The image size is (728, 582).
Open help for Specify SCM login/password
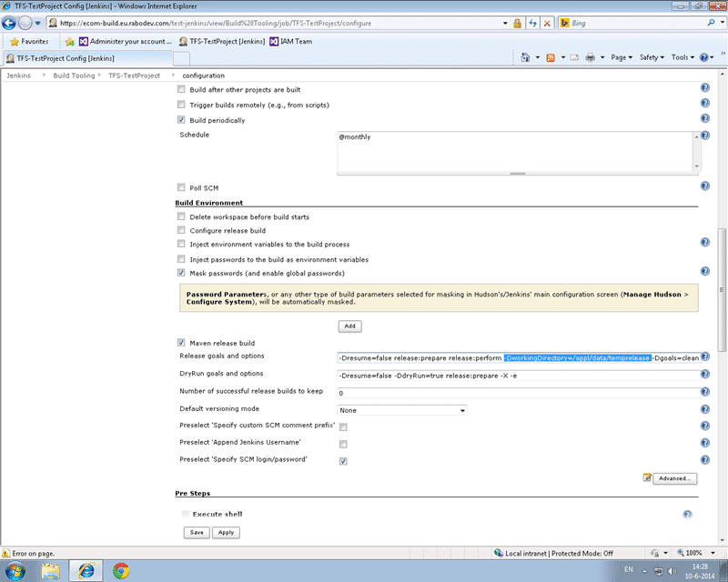[x=704, y=460]
